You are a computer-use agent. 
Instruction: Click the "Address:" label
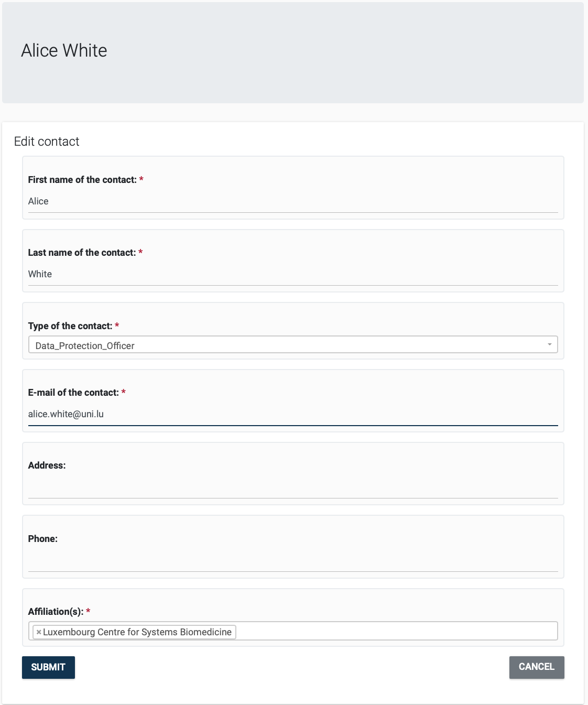(47, 465)
